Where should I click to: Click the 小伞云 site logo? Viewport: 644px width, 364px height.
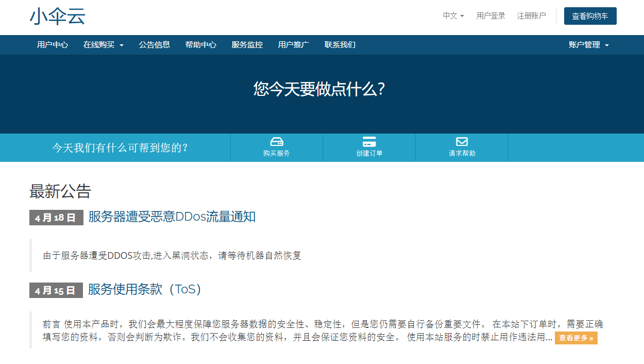(x=57, y=16)
